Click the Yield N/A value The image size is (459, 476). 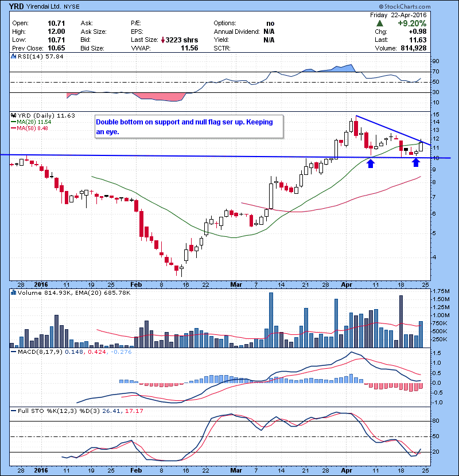click(269, 40)
